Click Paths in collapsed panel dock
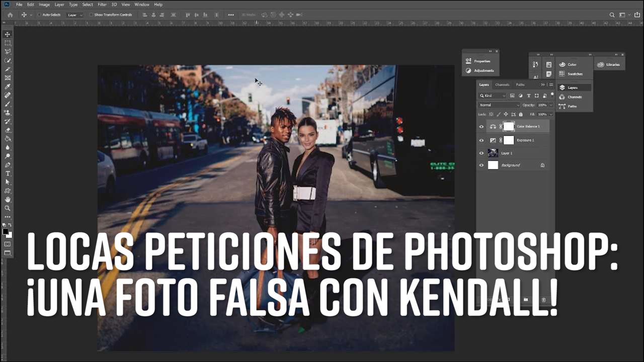Screen dimensions: 644x362 pyautogui.click(x=568, y=106)
